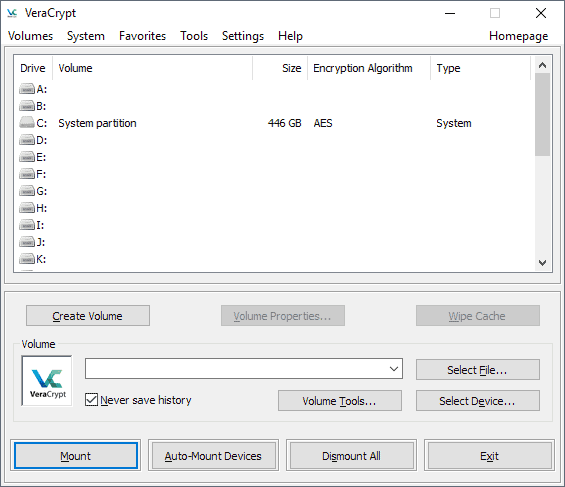Click scroll up arrow of drive list
Viewport: 565px width, 487px height.
click(x=542, y=65)
